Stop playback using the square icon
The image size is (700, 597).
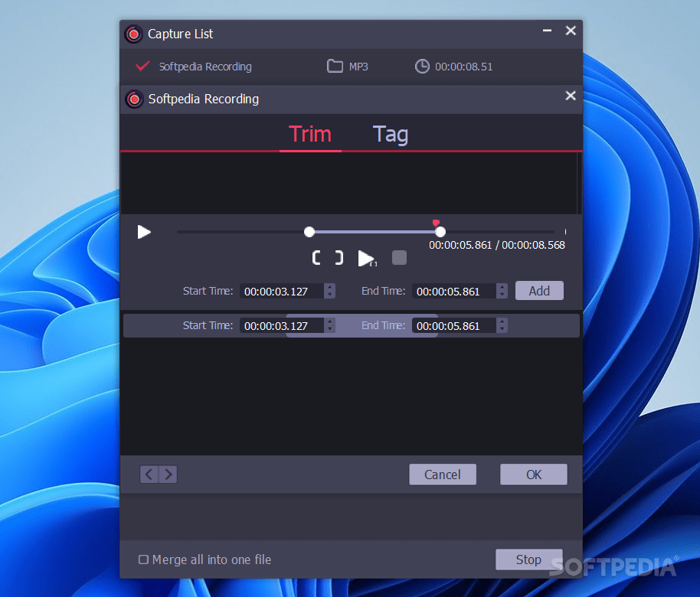tap(399, 258)
